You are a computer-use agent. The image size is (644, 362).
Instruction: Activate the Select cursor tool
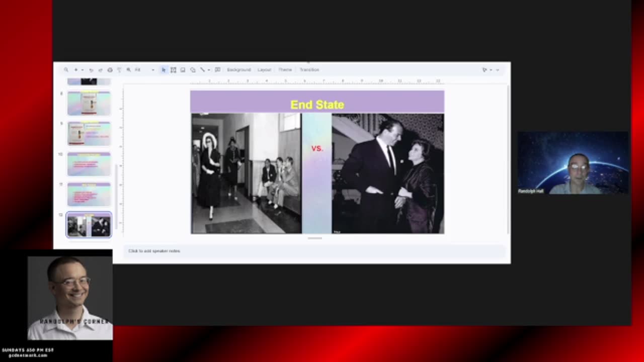164,70
